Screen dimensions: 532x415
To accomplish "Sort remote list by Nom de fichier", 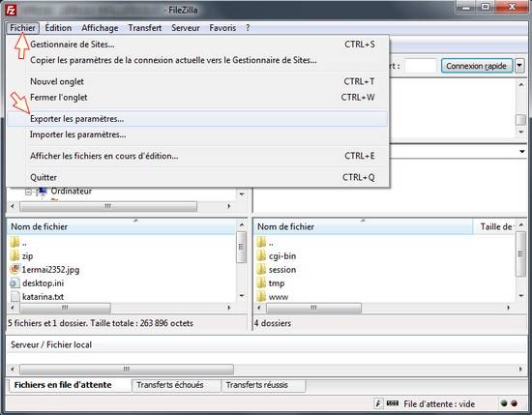I will [x=363, y=226].
